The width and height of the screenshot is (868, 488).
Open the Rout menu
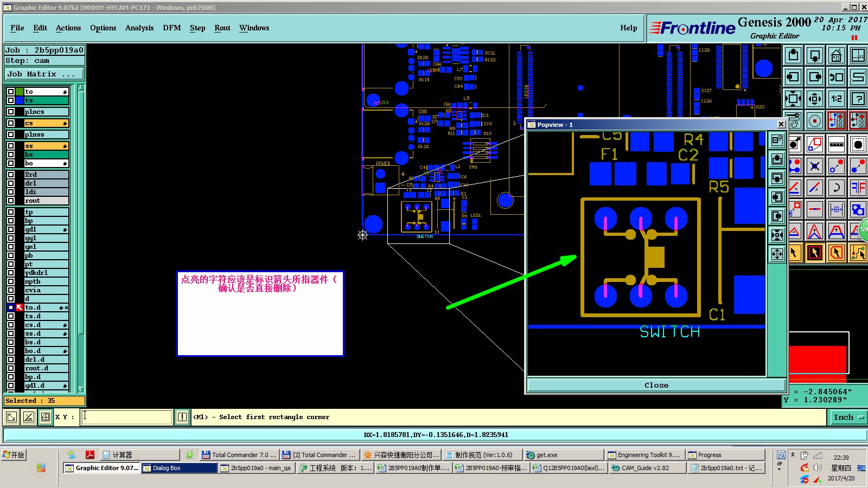tap(222, 28)
